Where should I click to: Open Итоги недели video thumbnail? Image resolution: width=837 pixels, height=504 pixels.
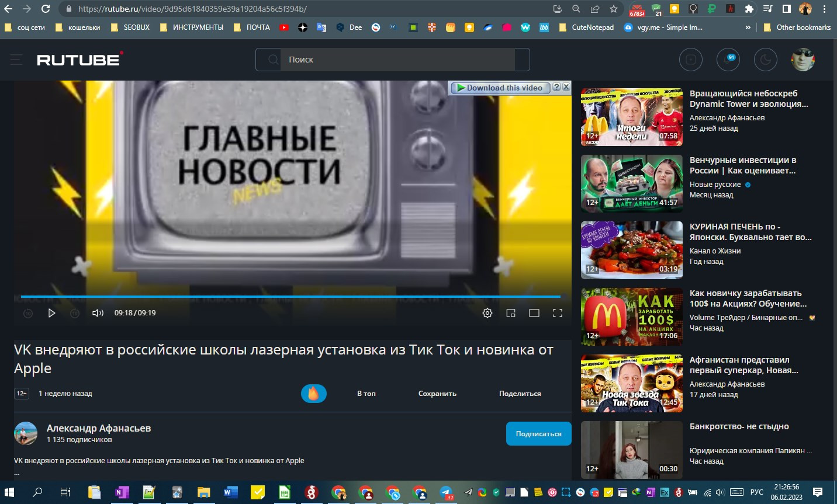[x=632, y=117]
